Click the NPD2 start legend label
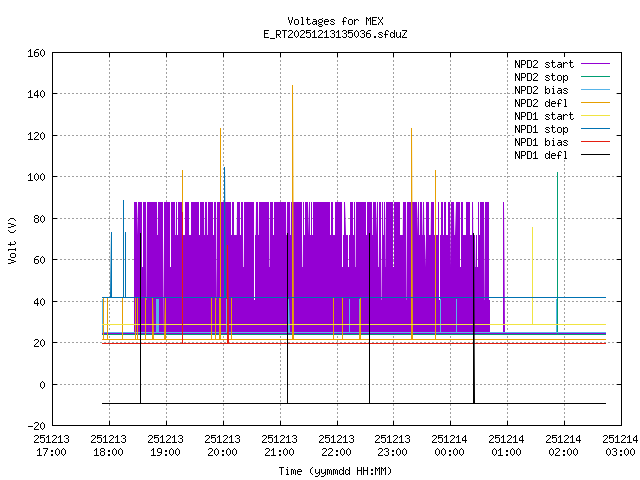640x480 pixels. tap(541, 64)
